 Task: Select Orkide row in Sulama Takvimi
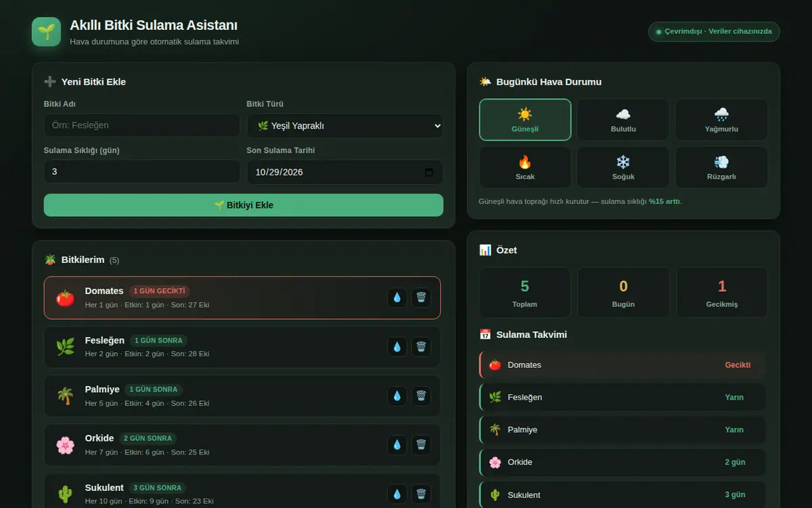[x=623, y=463]
